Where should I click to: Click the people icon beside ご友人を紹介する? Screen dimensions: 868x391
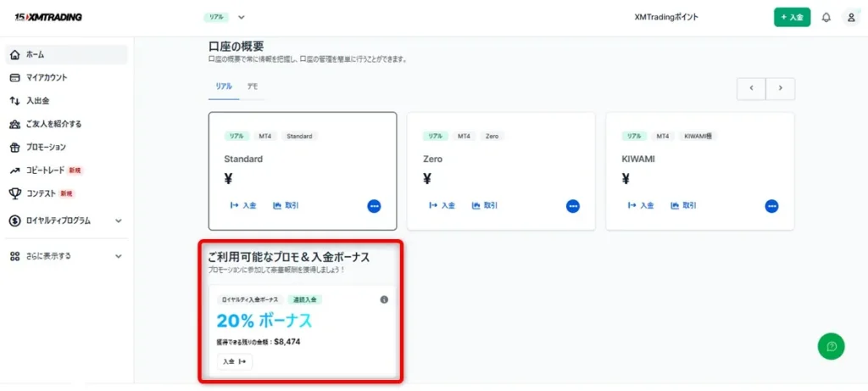tap(15, 125)
